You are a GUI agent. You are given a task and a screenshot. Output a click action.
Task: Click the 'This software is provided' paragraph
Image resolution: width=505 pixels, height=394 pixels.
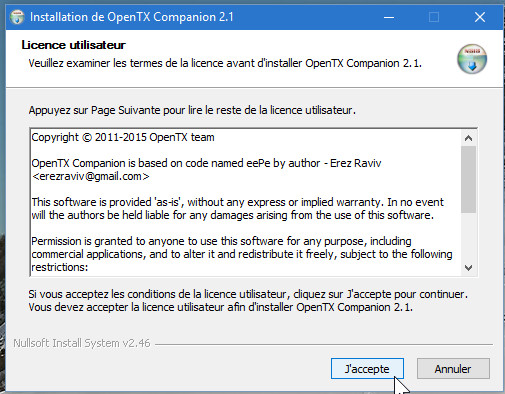237,209
